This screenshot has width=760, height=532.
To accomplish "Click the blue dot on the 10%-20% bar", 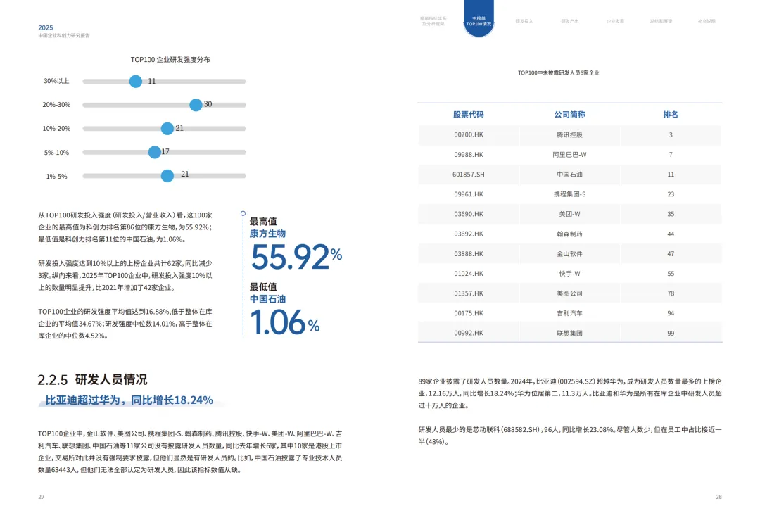I will pos(167,128).
